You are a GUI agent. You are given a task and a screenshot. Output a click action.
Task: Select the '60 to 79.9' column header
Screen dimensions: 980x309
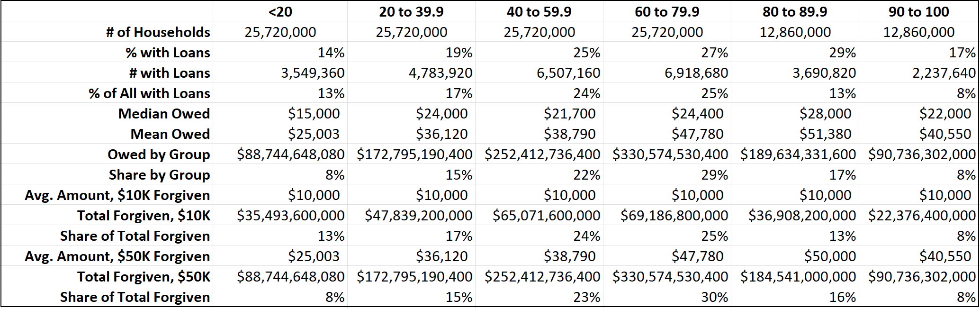point(667,12)
